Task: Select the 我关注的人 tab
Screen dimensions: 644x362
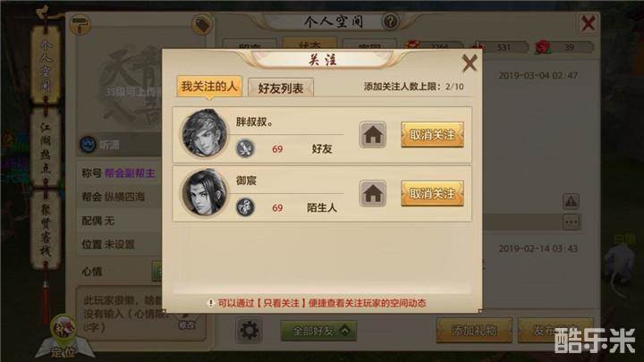Action: 209,87
